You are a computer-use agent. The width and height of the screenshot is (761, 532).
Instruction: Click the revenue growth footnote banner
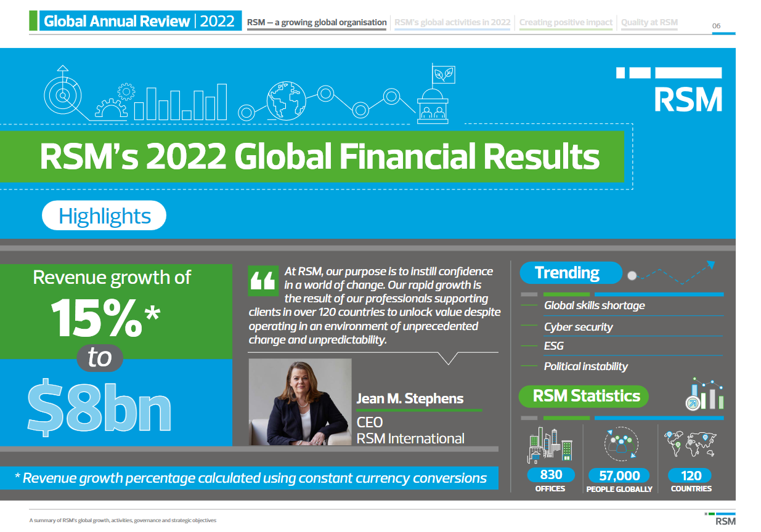click(x=249, y=478)
